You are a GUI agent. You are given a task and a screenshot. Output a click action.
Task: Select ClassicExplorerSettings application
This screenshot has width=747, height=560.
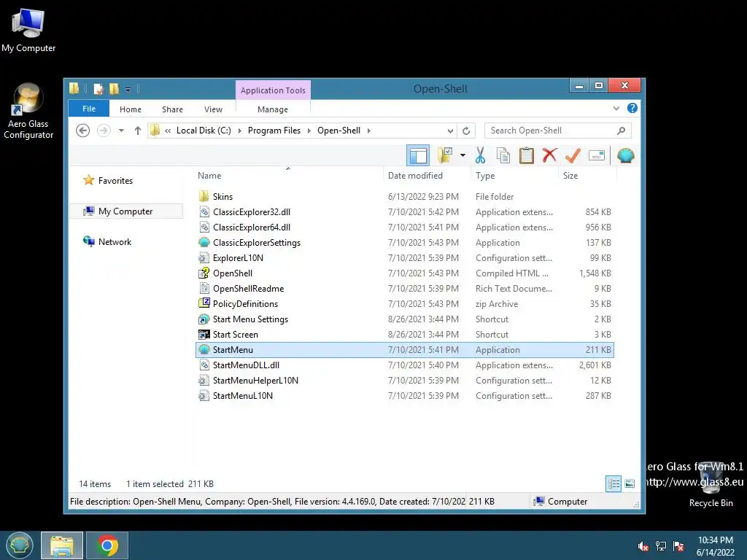(405, 242)
